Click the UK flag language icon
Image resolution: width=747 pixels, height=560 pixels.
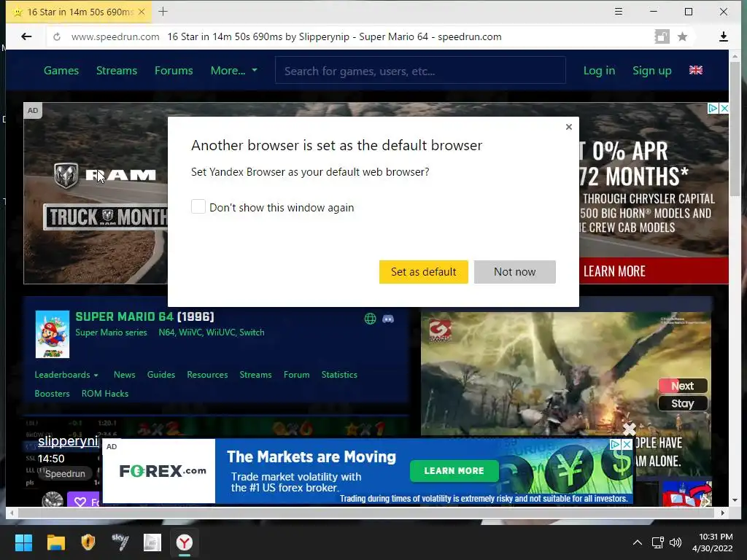click(x=695, y=71)
